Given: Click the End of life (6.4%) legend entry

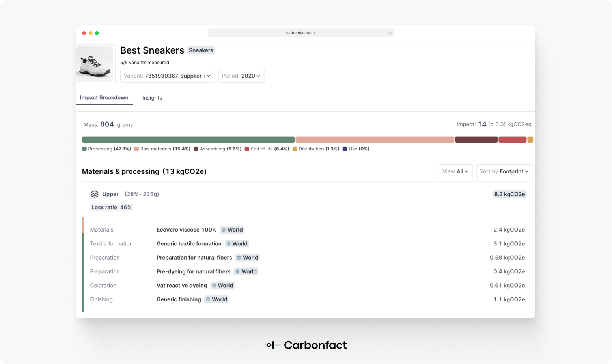Looking at the screenshot, I should (267, 149).
